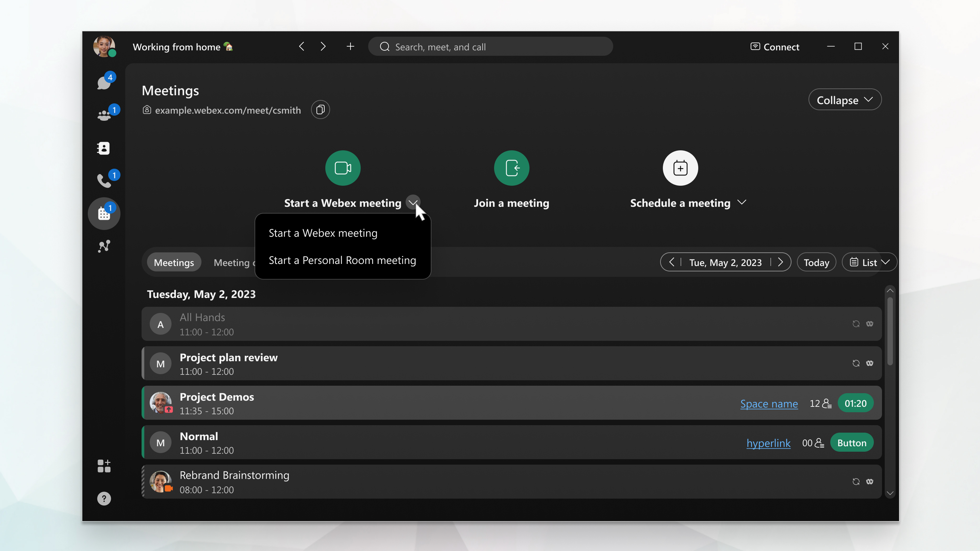Click the Schedule a meeting calendar icon
Image resolution: width=980 pixels, height=551 pixels.
coord(680,168)
